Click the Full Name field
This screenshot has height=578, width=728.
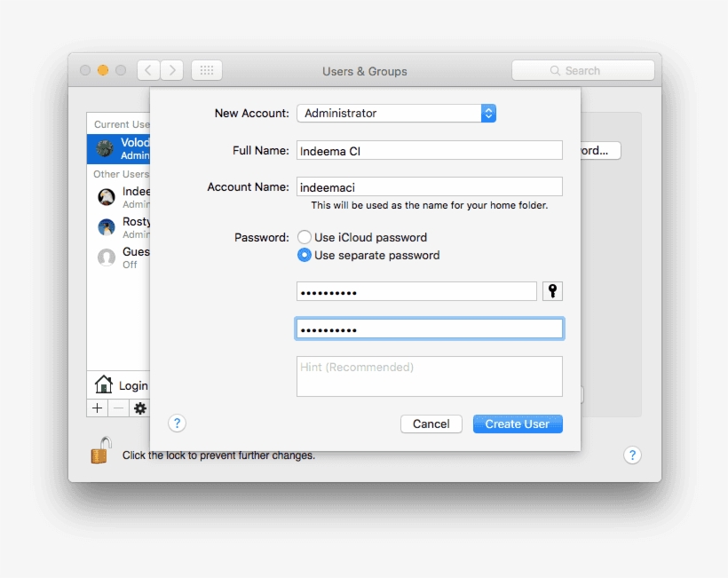coord(430,150)
